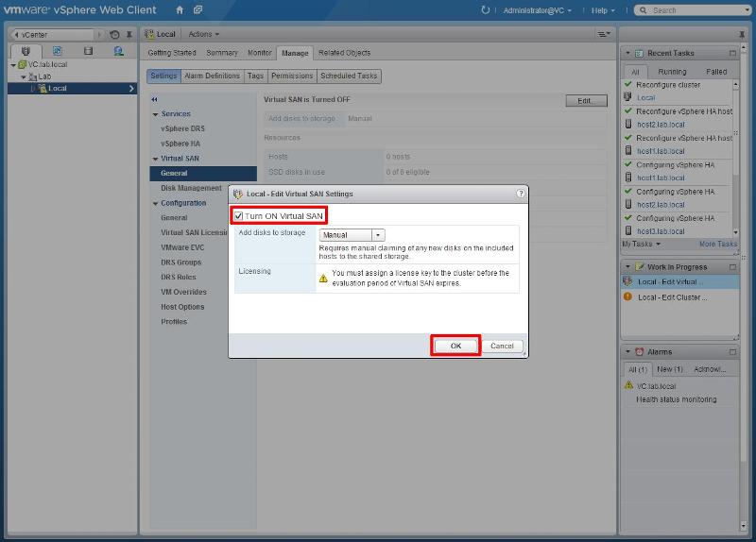
Task: Click the help question mark in dialog
Action: click(x=521, y=194)
